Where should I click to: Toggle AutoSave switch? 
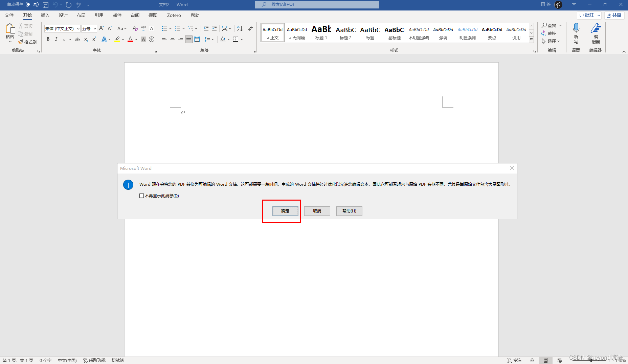pyautogui.click(x=32, y=4)
